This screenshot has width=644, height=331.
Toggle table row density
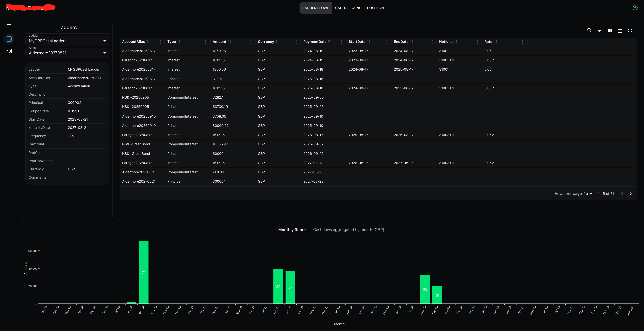[x=620, y=30]
